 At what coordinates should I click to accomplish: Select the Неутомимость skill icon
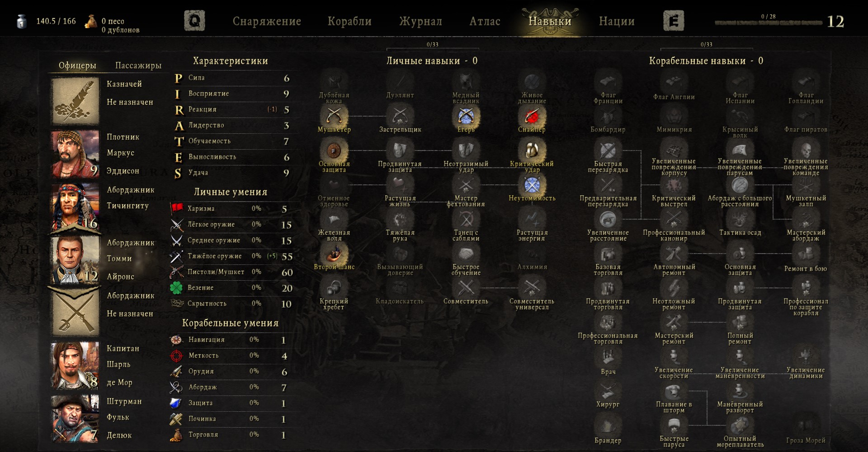(x=532, y=185)
